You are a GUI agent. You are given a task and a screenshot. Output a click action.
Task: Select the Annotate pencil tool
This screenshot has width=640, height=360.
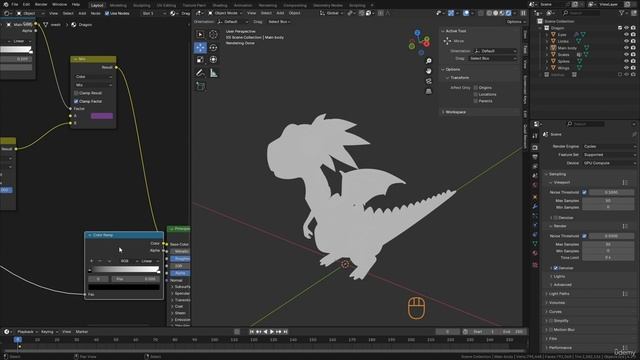(x=200, y=73)
